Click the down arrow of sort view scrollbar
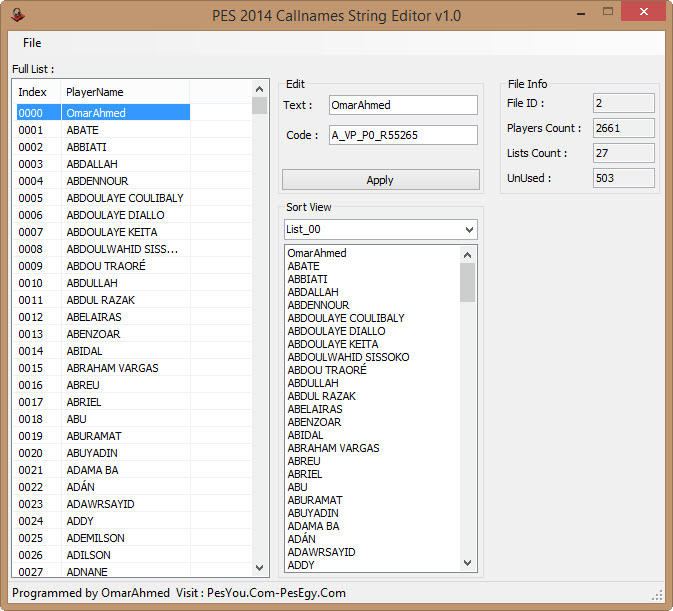673x611 pixels. (x=467, y=563)
